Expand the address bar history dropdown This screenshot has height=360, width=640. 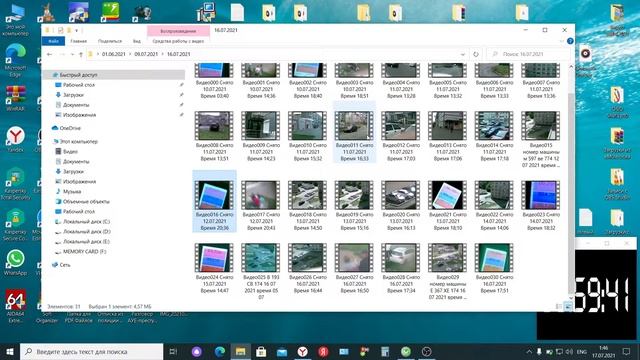coord(462,54)
